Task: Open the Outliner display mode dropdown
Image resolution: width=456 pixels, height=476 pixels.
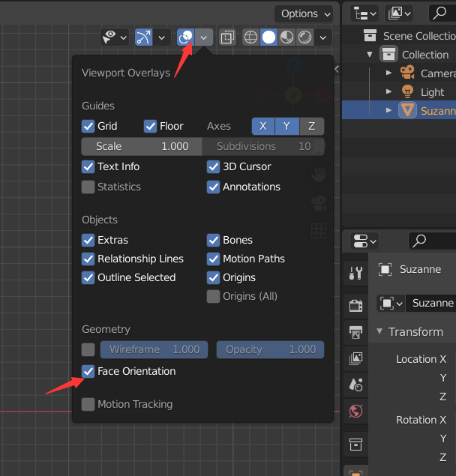Action: [399, 13]
